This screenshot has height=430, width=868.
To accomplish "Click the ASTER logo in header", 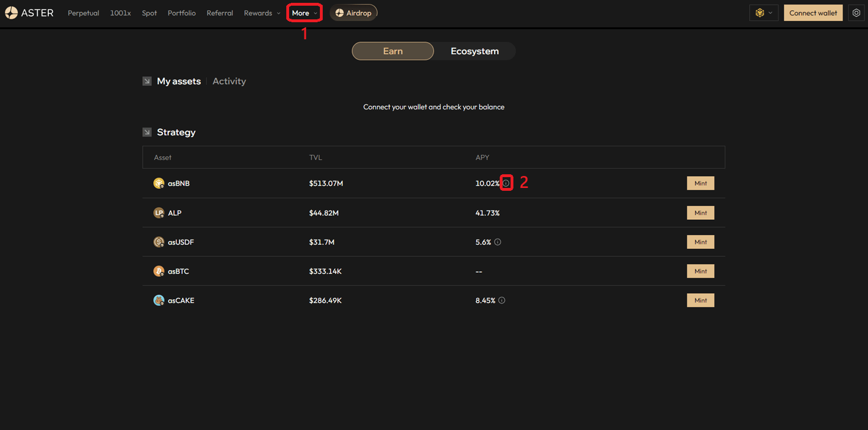I will pos(29,13).
